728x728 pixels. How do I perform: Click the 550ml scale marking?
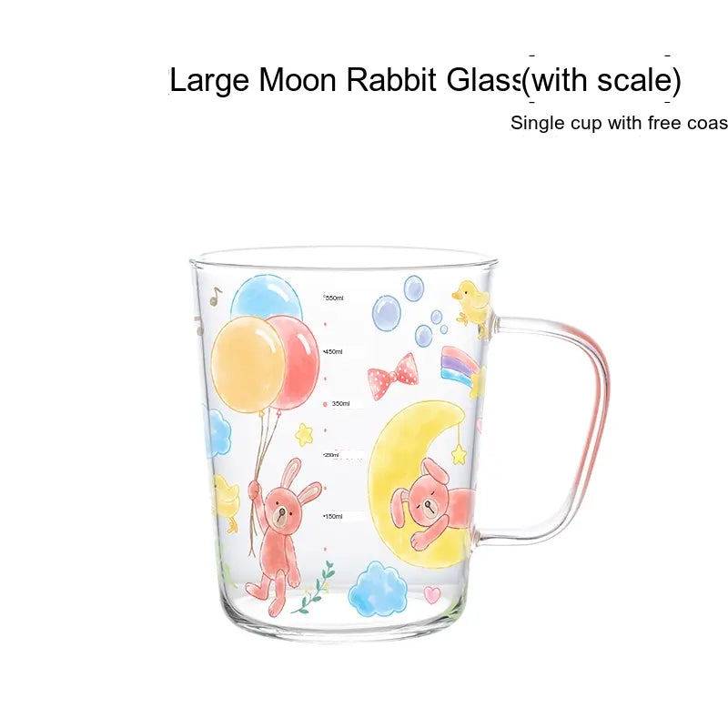tap(333, 298)
